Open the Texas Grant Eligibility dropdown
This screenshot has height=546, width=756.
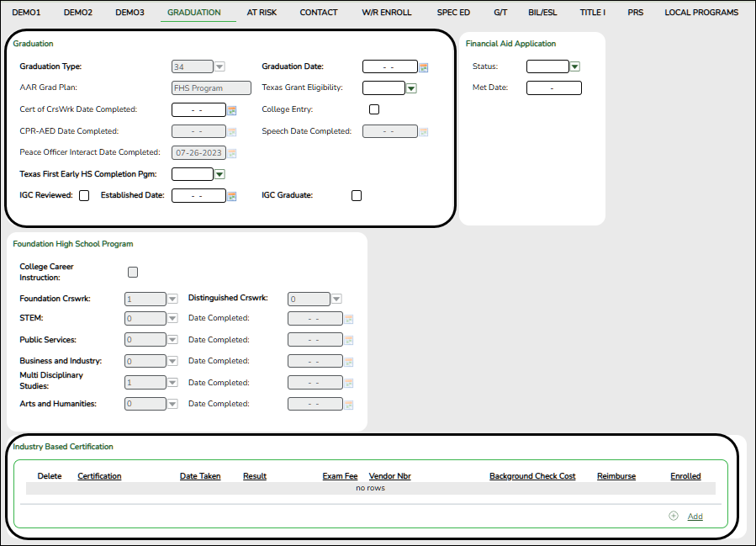click(x=411, y=87)
